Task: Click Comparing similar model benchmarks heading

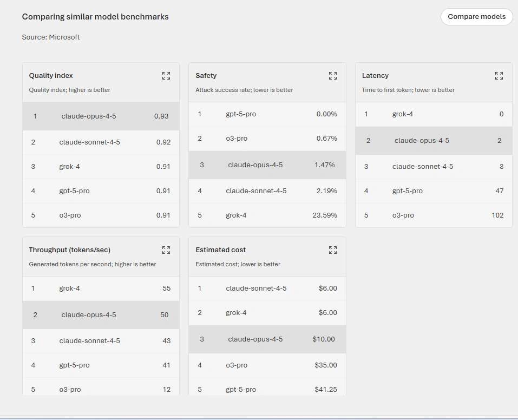Action: 95,17
